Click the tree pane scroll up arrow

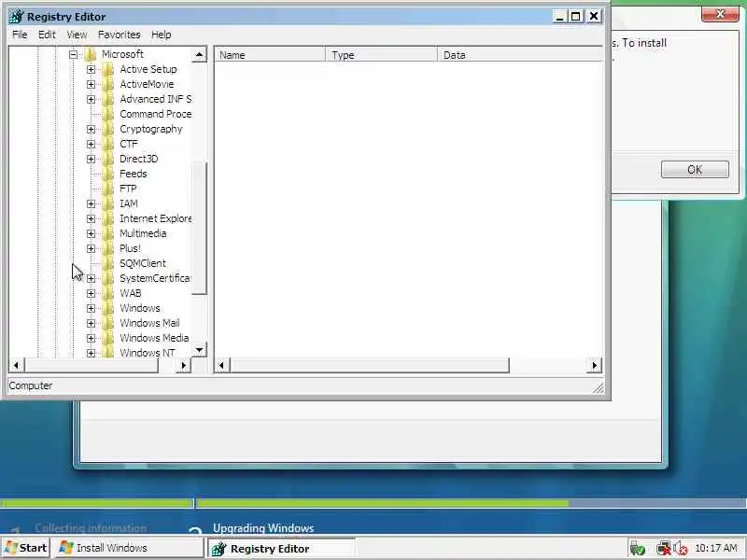[199, 55]
